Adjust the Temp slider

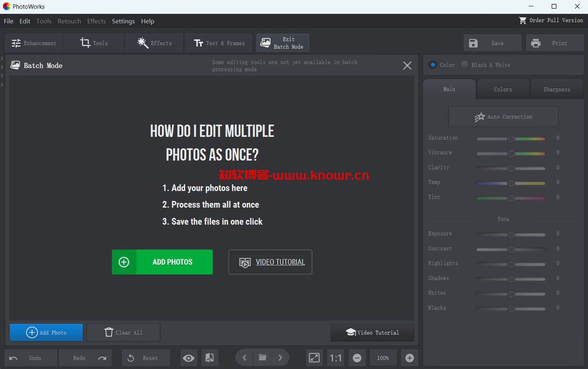(511, 183)
